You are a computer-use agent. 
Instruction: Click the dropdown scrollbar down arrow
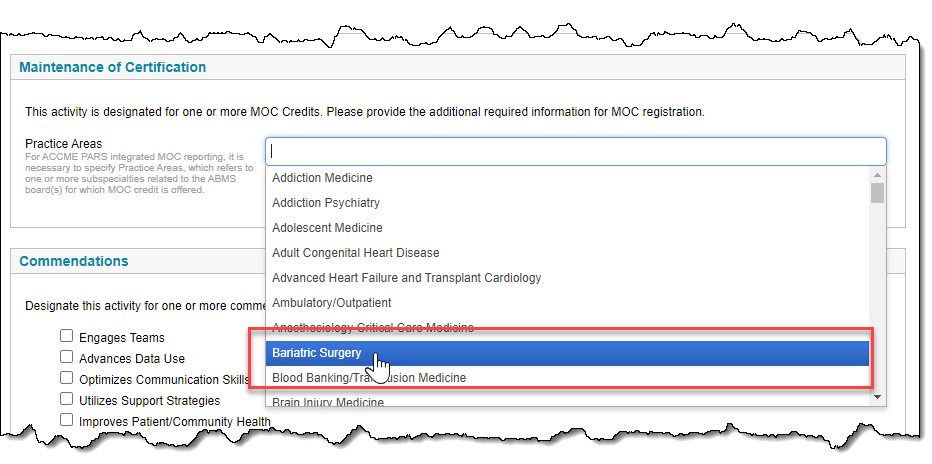pos(877,397)
